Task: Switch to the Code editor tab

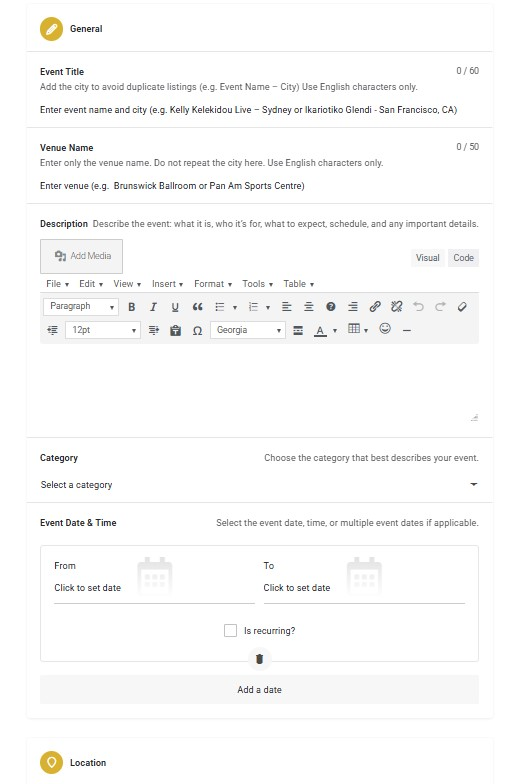Action: (464, 258)
